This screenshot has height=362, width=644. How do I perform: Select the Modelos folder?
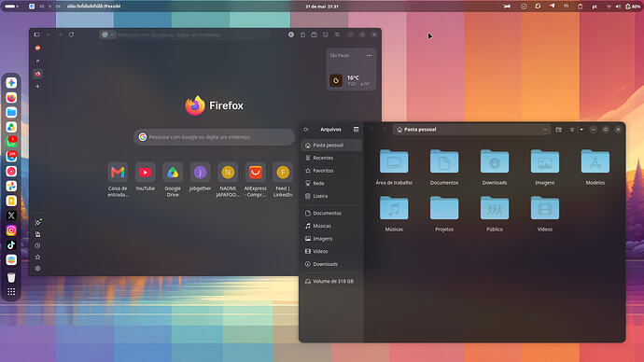pos(595,167)
